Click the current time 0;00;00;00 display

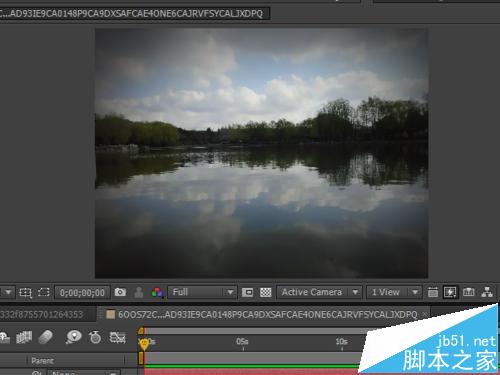pyautogui.click(x=82, y=293)
